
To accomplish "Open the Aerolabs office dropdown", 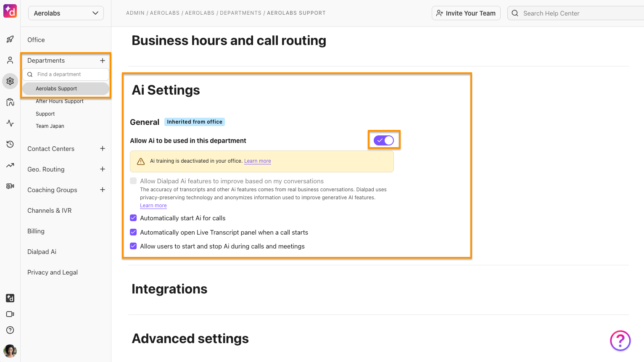I will point(66,13).
